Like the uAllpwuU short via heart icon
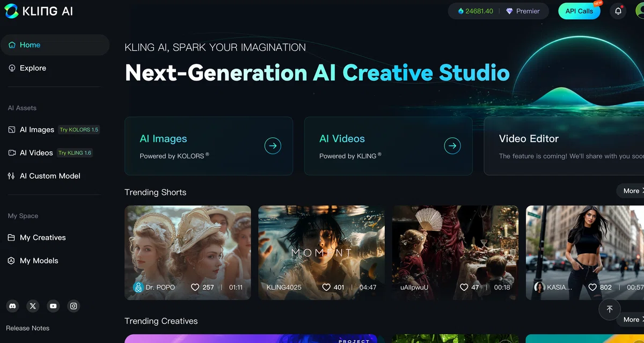This screenshot has width=644, height=343. pos(464,287)
